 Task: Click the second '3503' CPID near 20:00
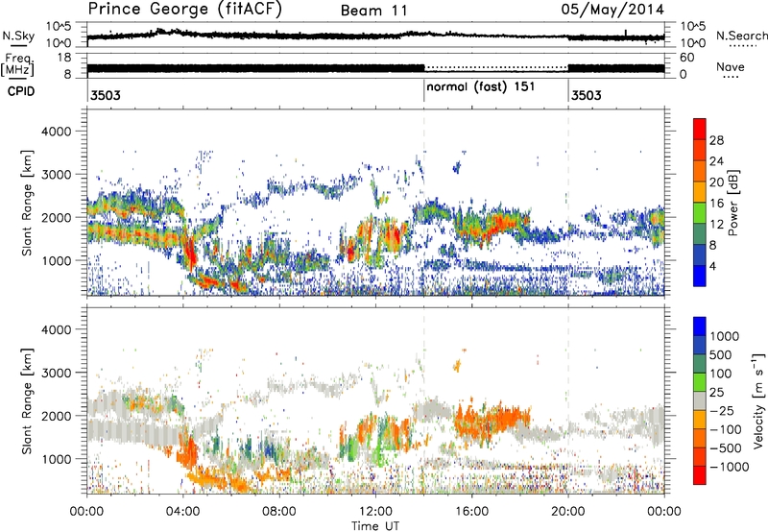[x=587, y=95]
